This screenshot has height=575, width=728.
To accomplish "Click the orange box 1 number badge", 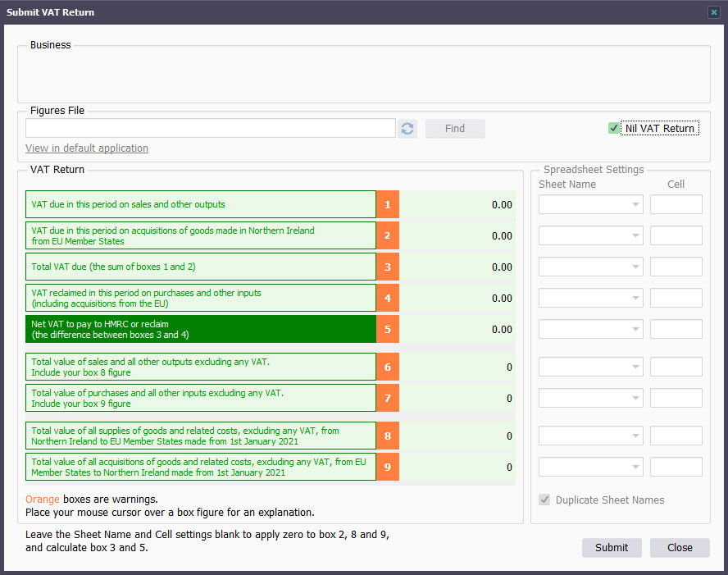I will 388,204.
